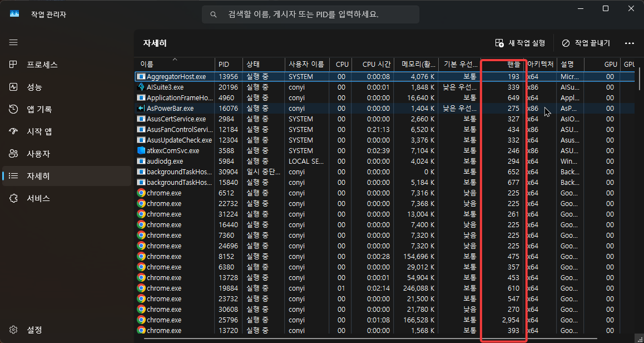Image resolution: width=644 pixels, height=343 pixels.
Task: Toggle the navigation sidebar hamburger menu
Action: (x=13, y=42)
